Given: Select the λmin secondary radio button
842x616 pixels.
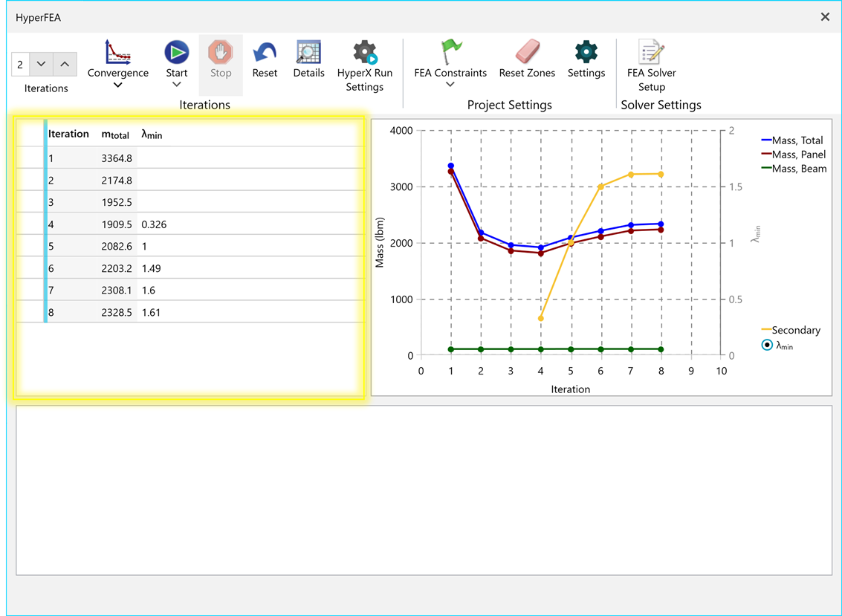Looking at the screenshot, I should tap(767, 346).
